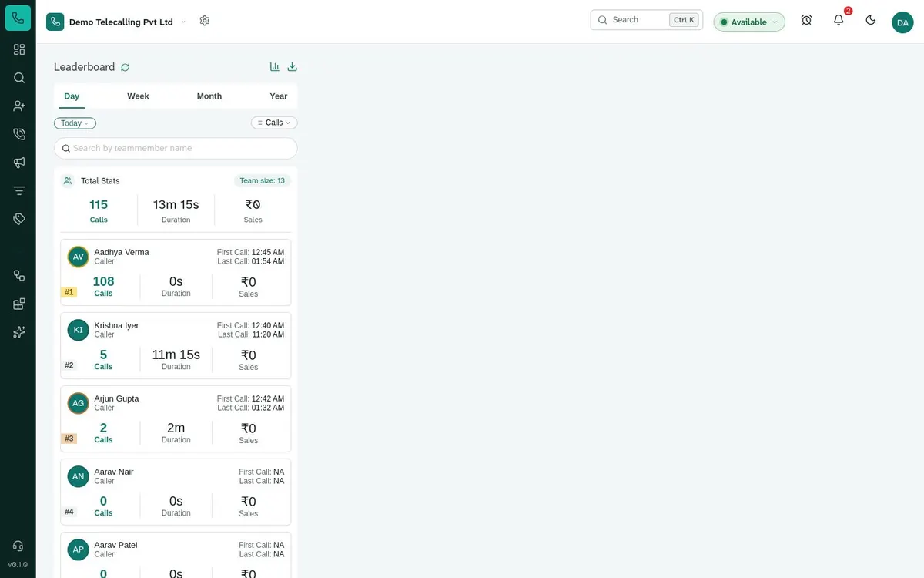Open the phone call icon in sidebar

click(19, 134)
